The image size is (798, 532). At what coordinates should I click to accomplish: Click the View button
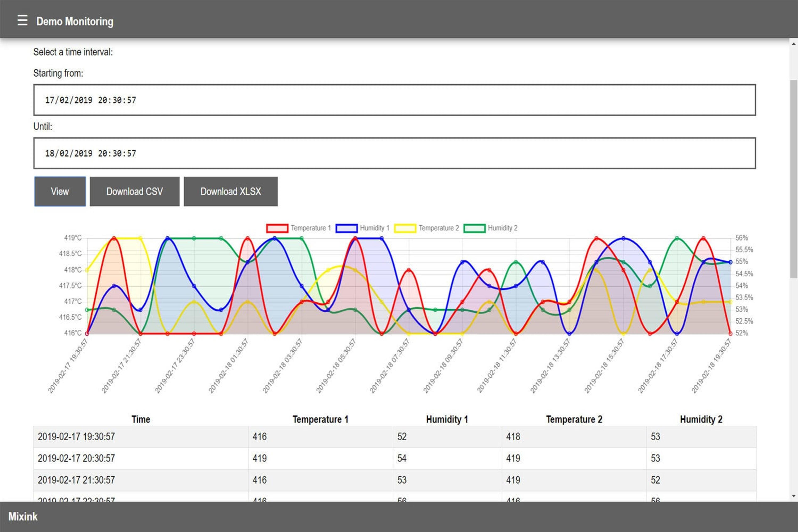point(60,191)
